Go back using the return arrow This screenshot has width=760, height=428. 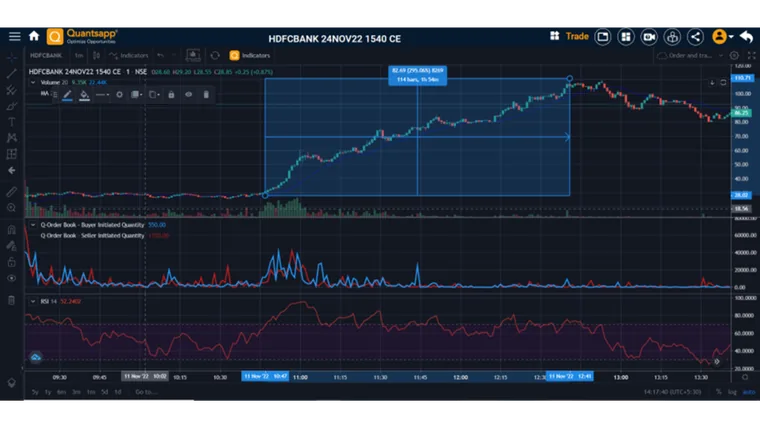point(746,37)
